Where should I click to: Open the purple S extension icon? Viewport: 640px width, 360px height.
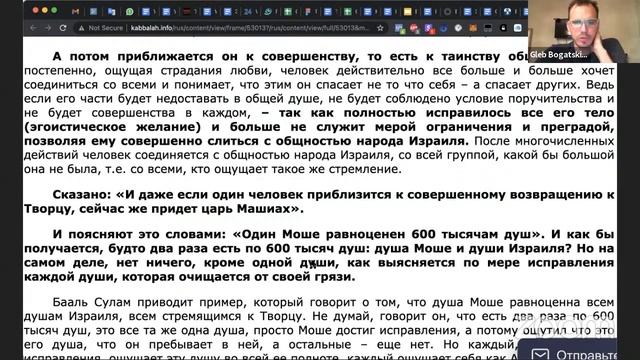coord(429,28)
